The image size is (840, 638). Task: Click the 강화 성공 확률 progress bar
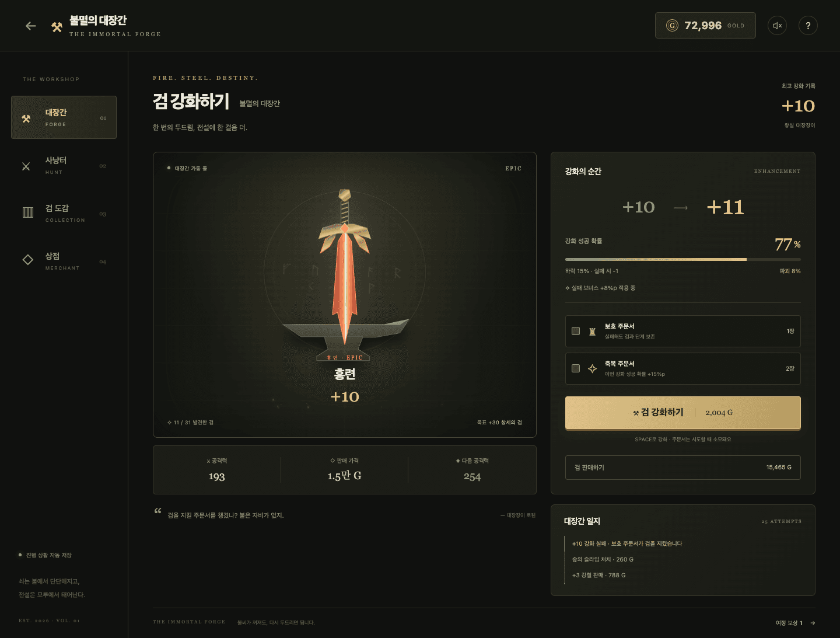683,259
